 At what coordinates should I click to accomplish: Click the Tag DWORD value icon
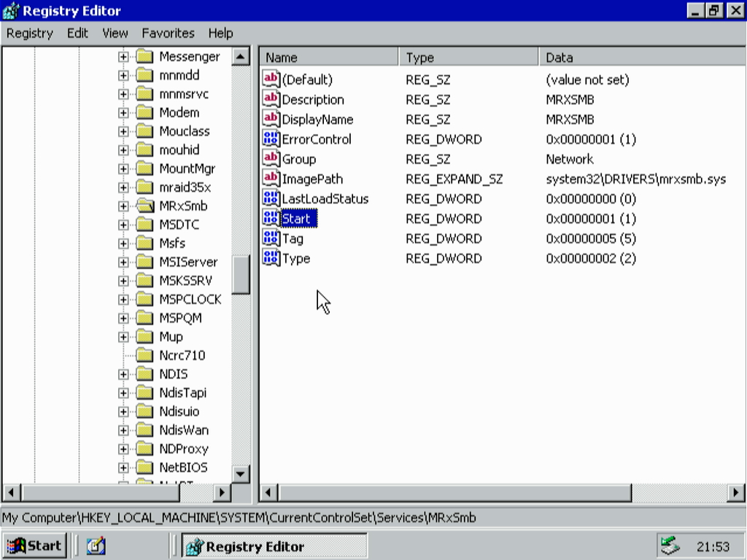(271, 238)
